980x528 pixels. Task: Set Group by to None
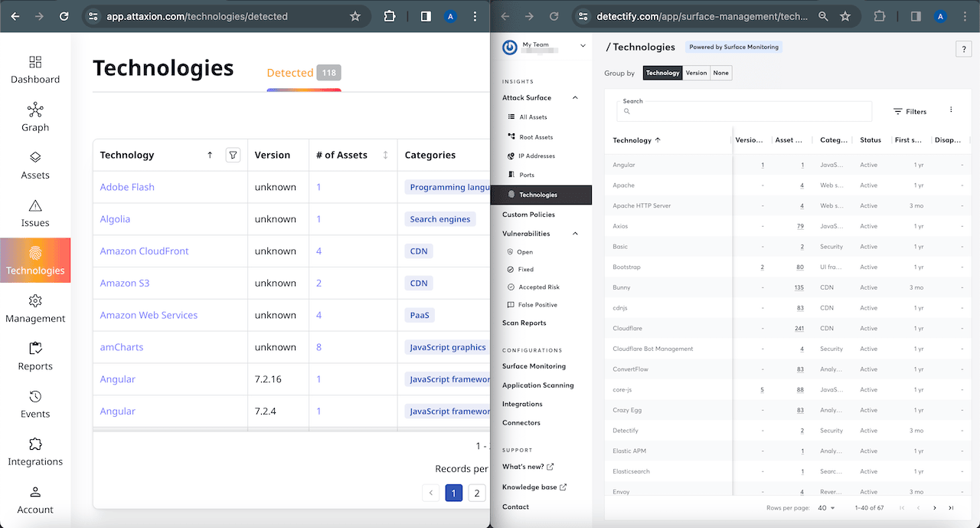(x=720, y=73)
